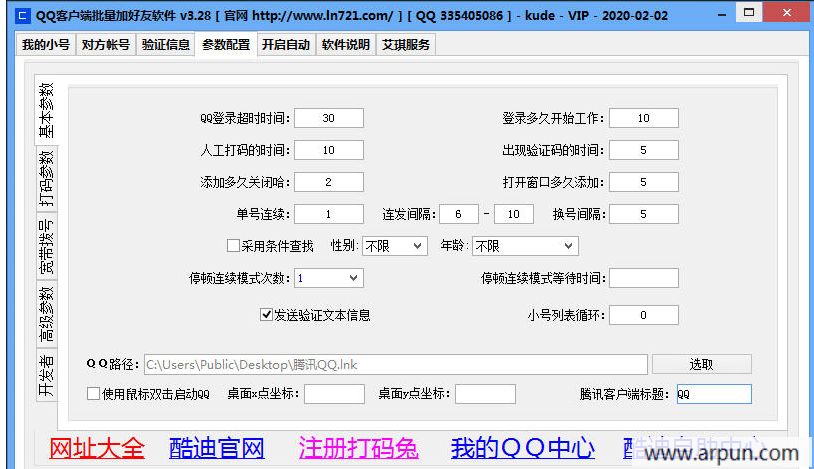Open the 宽带拨号 vertical tab
The height and width of the screenshot is (469, 814).
tap(46, 247)
